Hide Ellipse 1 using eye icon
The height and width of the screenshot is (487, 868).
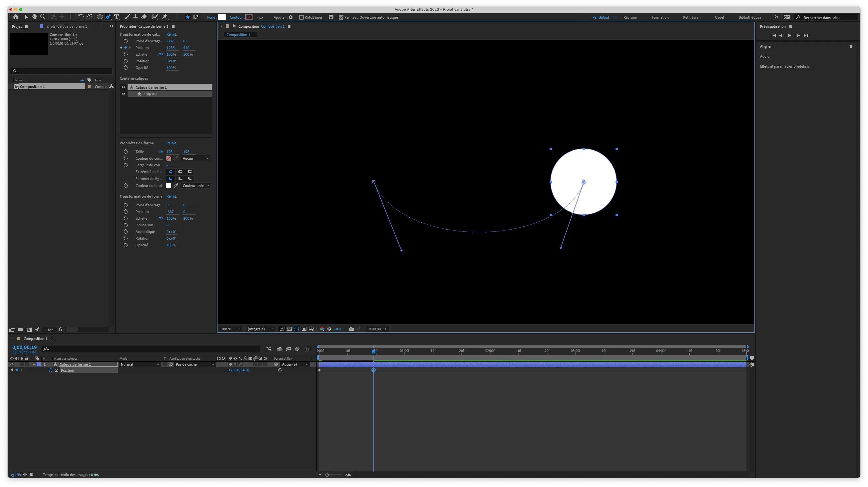pos(123,94)
